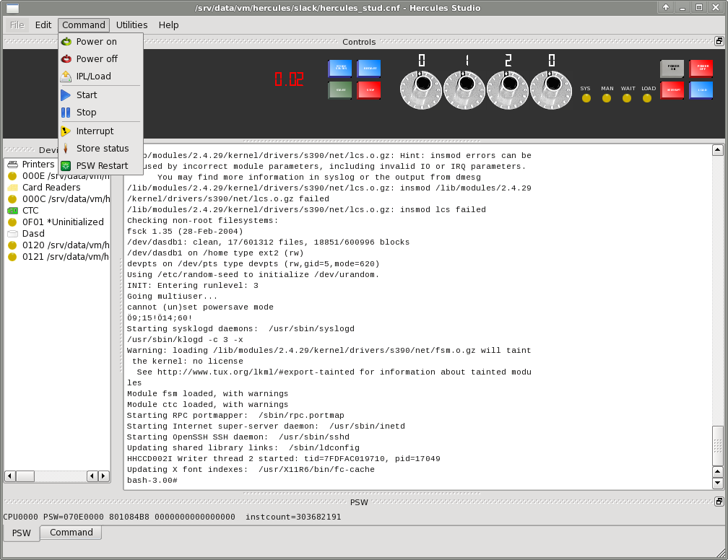Choose Power off from Command menu
Image resolution: width=728 pixels, height=560 pixels.
point(101,59)
